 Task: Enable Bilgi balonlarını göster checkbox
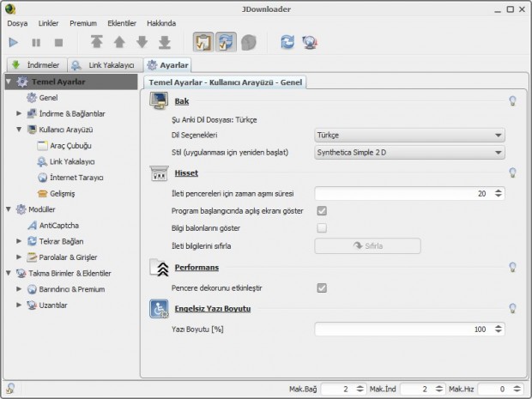click(x=322, y=227)
